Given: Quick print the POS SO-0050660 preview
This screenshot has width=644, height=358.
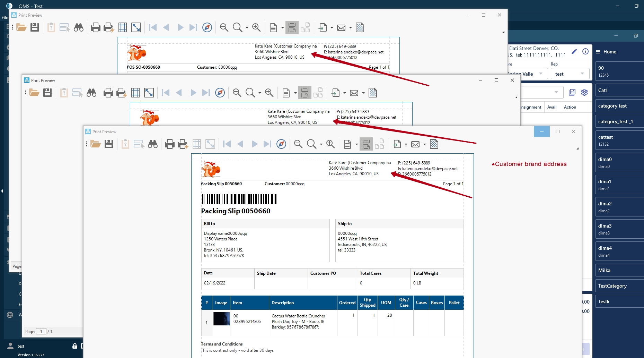Looking at the screenshot, I should click(x=108, y=27).
